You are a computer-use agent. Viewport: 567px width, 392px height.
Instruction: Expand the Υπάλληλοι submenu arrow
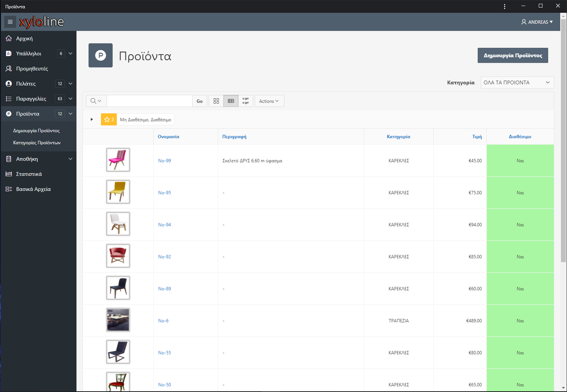70,53
